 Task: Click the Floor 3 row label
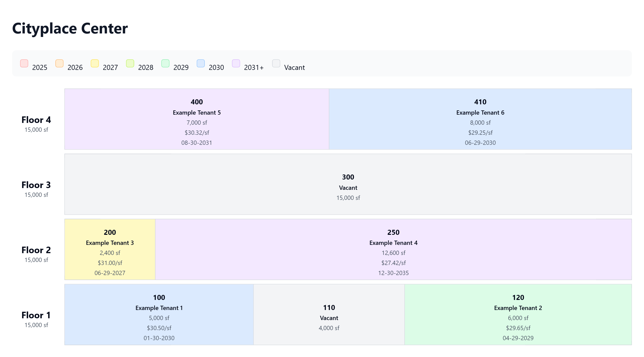coord(36,185)
